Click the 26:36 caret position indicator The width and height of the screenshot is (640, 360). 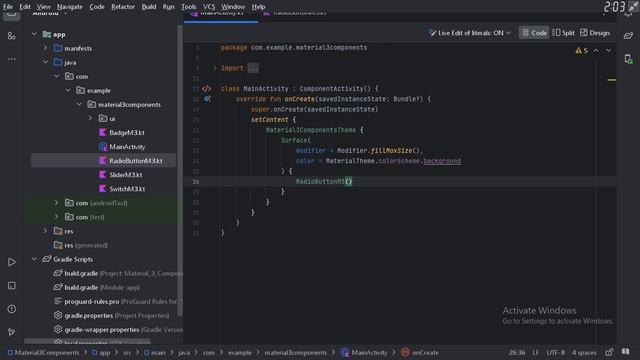tap(517, 353)
